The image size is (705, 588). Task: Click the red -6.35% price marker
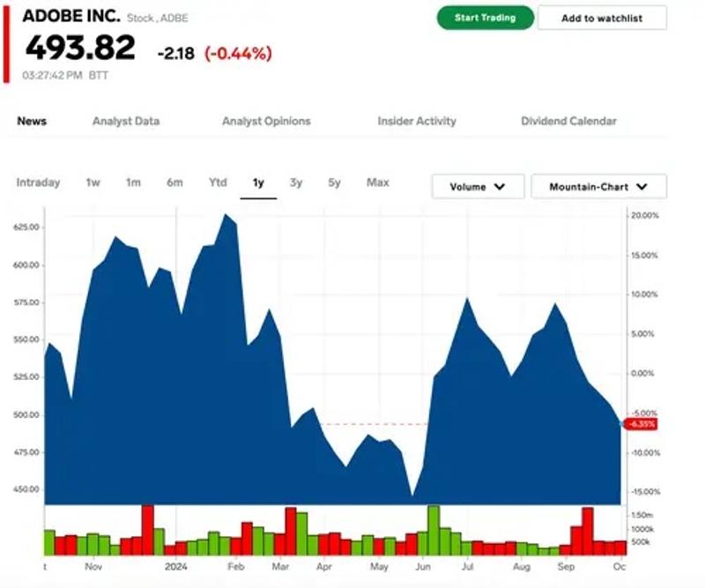click(641, 424)
